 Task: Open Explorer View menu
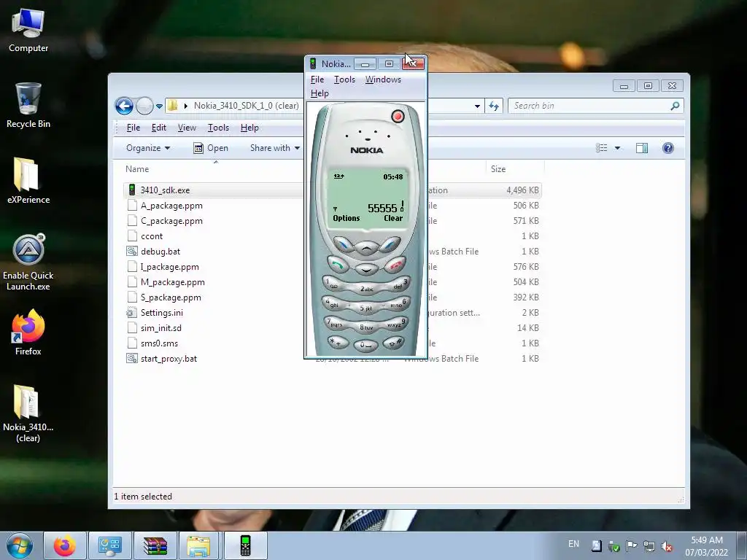(187, 128)
